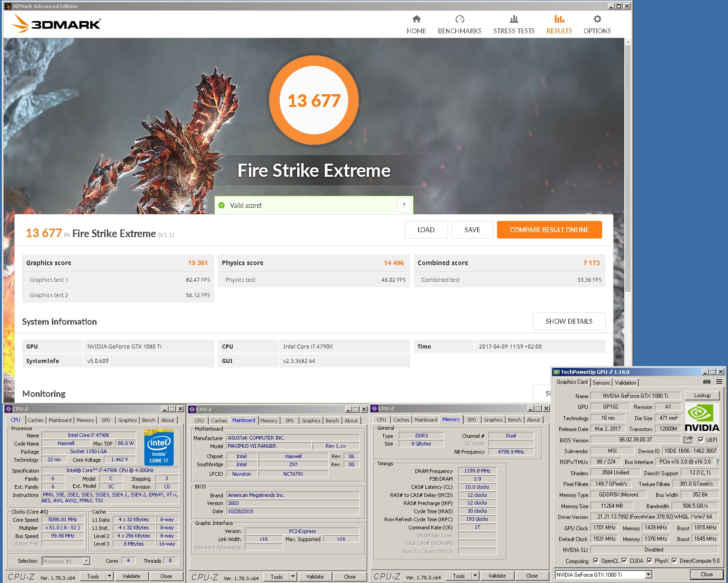The height and width of the screenshot is (583, 728).
Task: Click title bar icon of CPU-Z Memory window
Action: (x=374, y=409)
